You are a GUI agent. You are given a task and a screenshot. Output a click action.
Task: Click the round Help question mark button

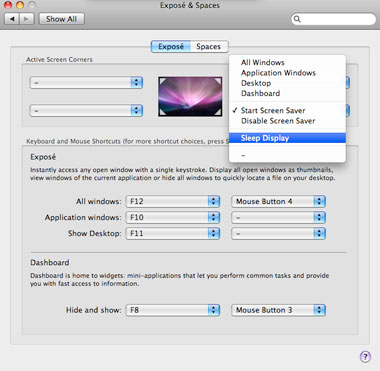(365, 356)
